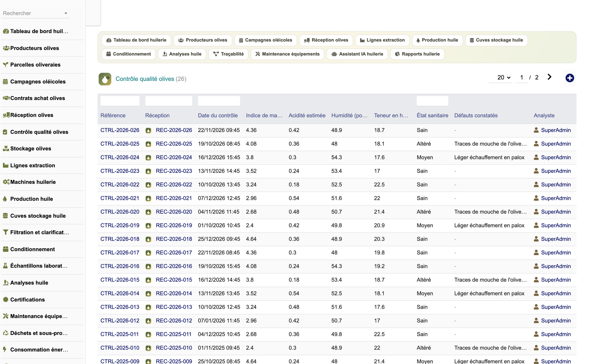Open the Lignes extraction tab
Viewport: 589px width, 364px height.
[x=382, y=40]
